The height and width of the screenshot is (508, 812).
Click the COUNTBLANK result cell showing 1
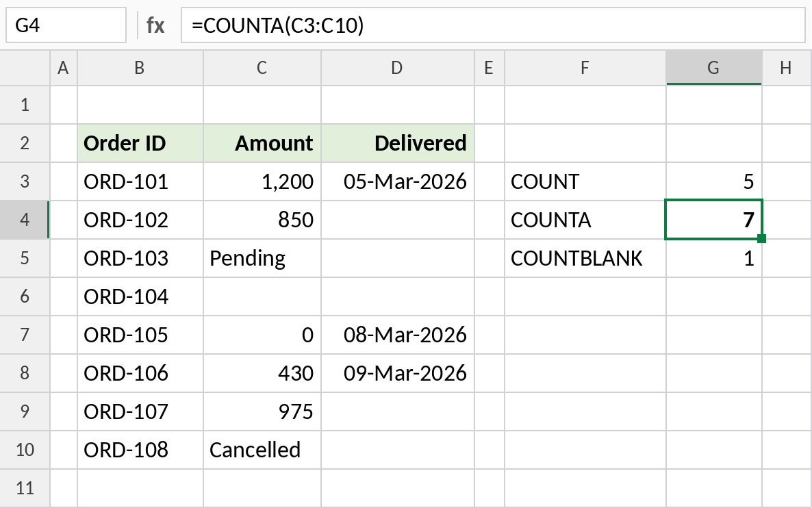(x=713, y=258)
